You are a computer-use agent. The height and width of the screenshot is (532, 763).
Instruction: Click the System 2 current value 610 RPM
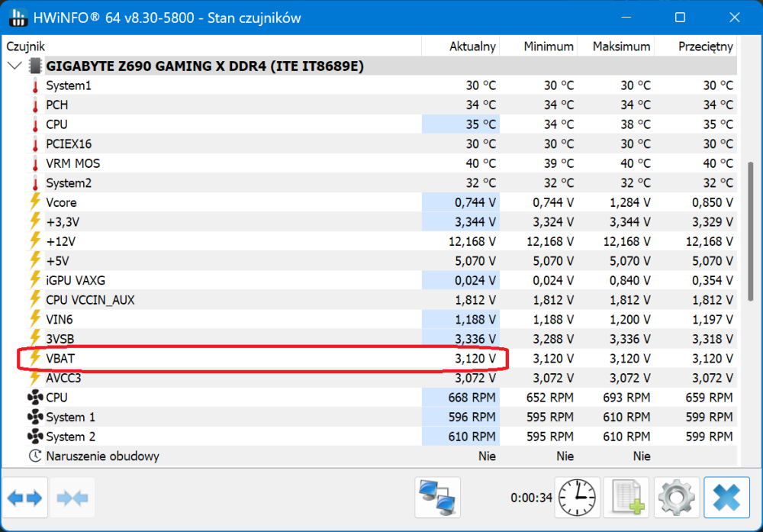tap(472, 437)
